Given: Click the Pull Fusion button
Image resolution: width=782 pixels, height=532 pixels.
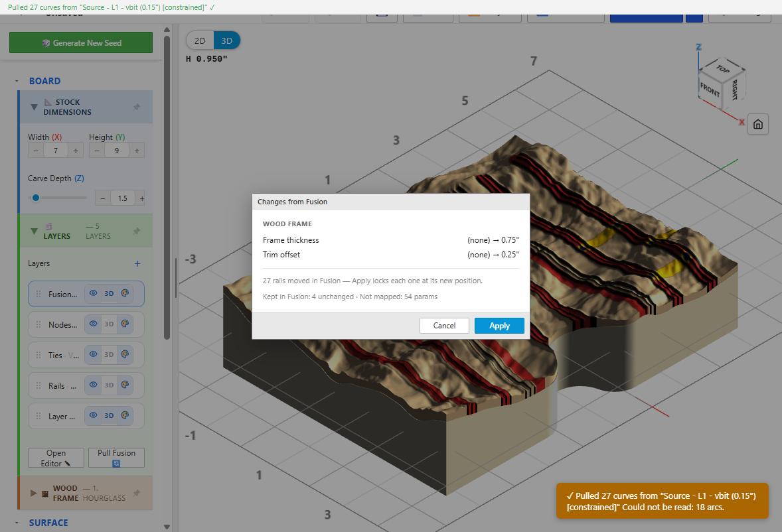Looking at the screenshot, I should 116,458.
